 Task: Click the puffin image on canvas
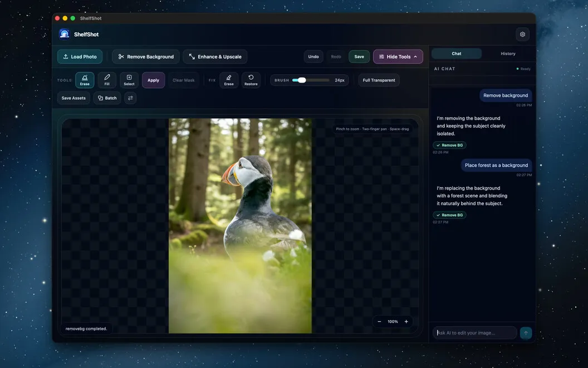240,226
